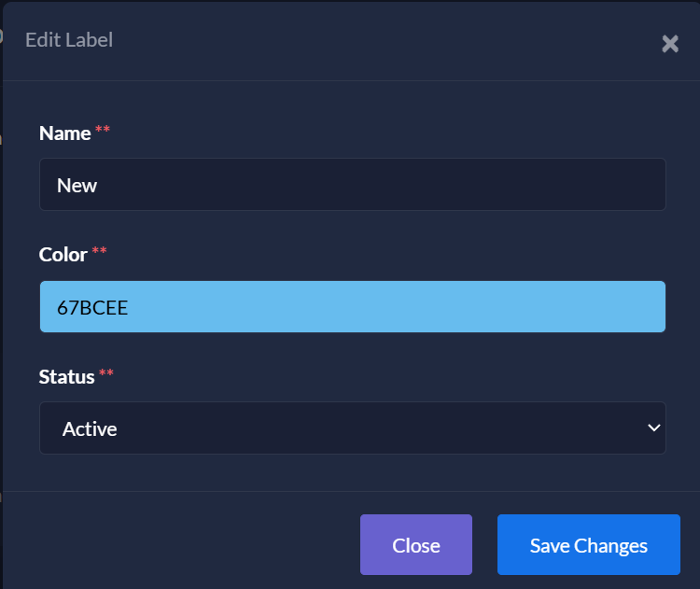The width and height of the screenshot is (700, 589).
Task: Click the red asterisks beside Color
Action: pyautogui.click(x=99, y=252)
